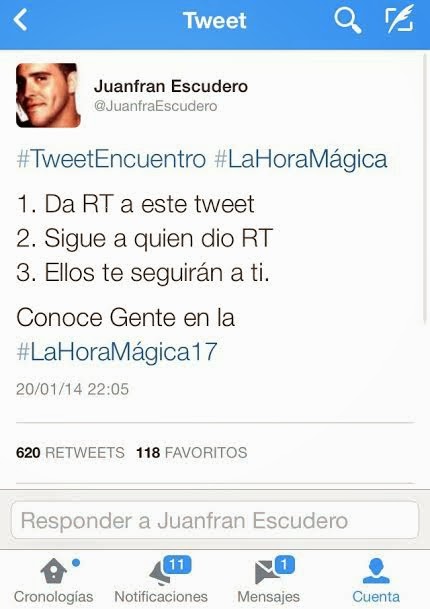This screenshot has width=430, height=609.
Task: Tap the back arrow icon
Action: 20,19
